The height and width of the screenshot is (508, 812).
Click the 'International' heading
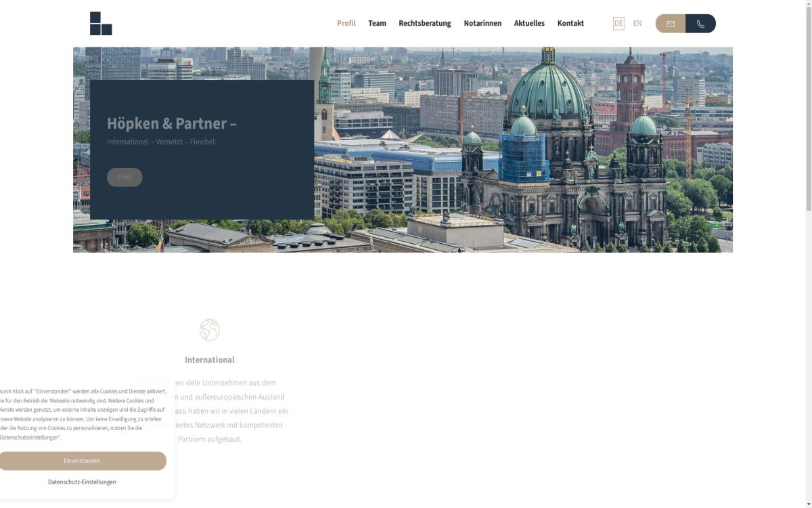[209, 360]
